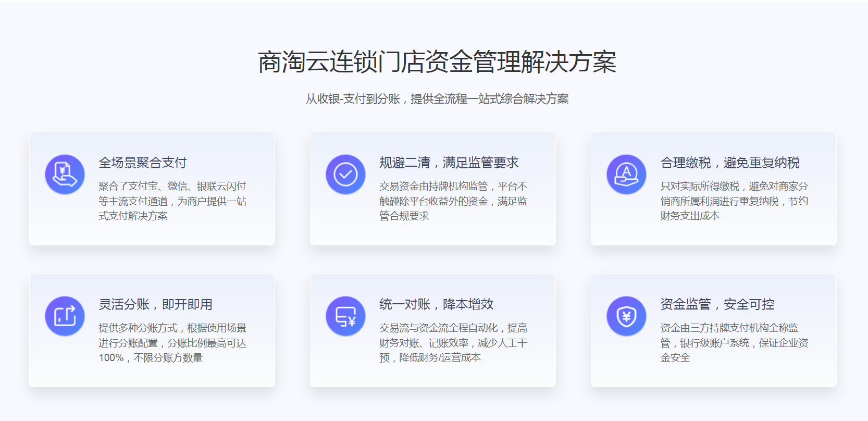
Task: Open the 全场景聚合支付 card title
Action: click(x=142, y=163)
